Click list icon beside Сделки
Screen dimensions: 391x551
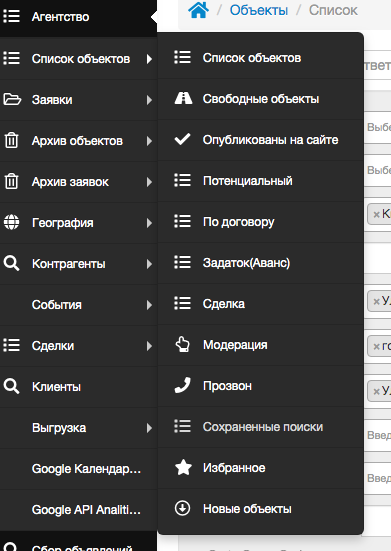click(x=12, y=345)
